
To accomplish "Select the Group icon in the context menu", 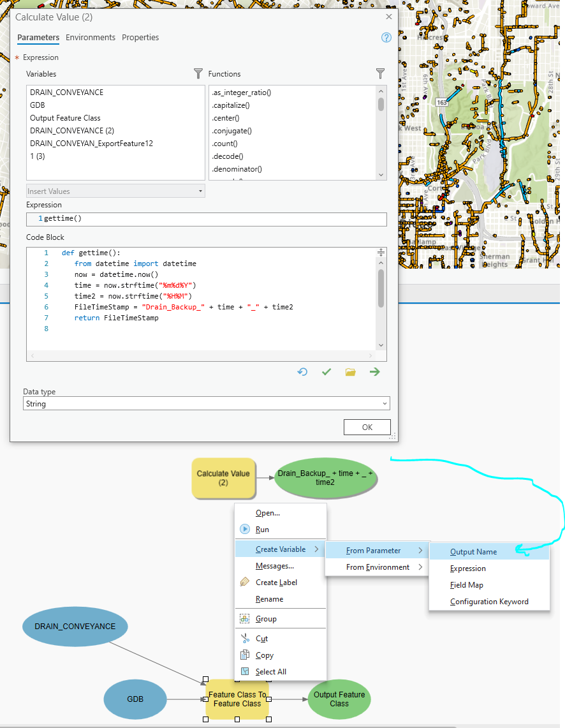I will click(244, 618).
